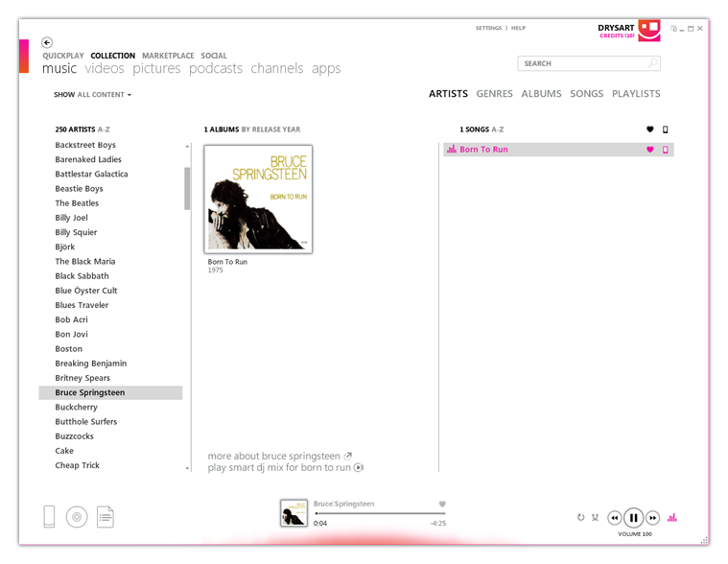728x564 pixels.
Task: Open HELP link
Action: (518, 28)
